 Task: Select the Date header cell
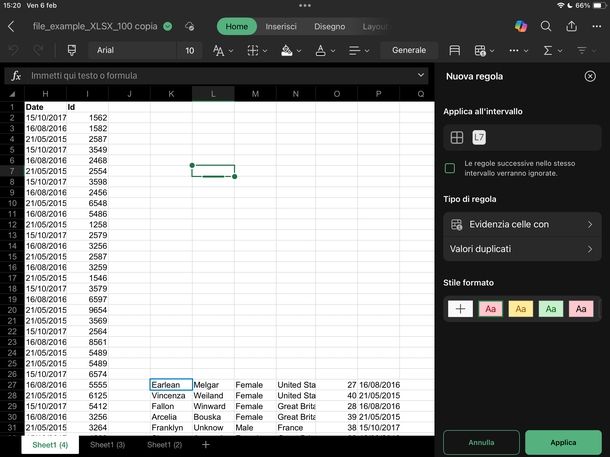46,107
